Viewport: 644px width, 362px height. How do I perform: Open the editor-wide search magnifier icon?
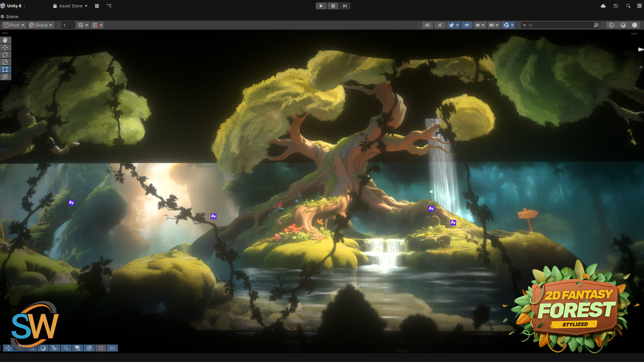pos(628,6)
